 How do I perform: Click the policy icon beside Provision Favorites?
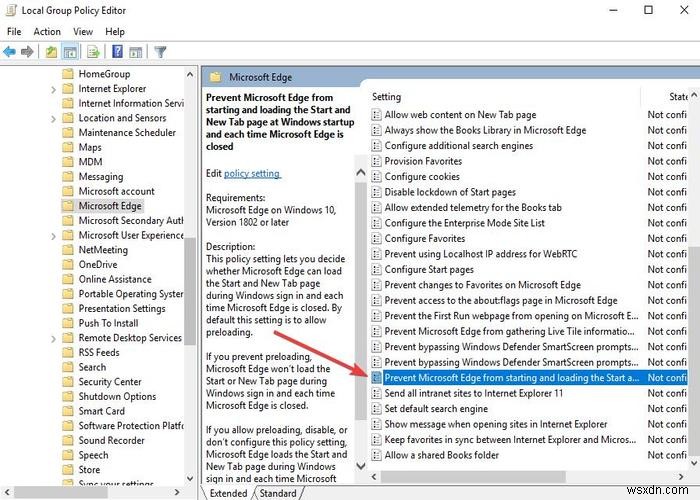pyautogui.click(x=376, y=161)
